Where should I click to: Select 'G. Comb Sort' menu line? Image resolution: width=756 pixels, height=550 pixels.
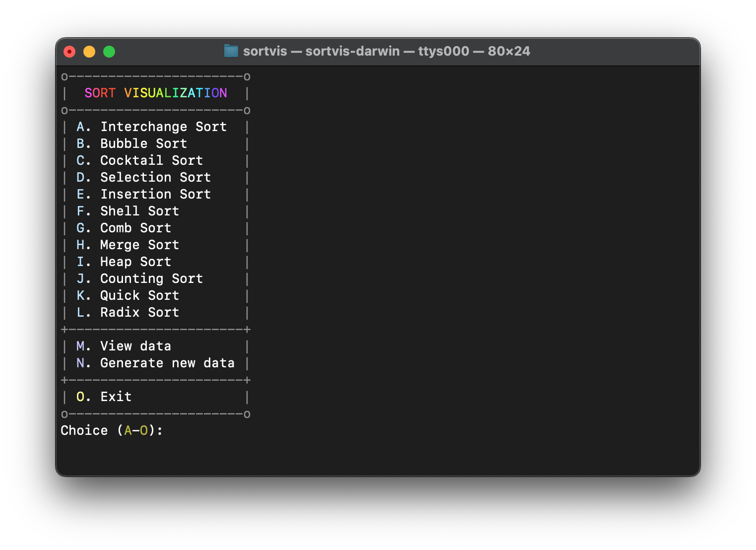tap(124, 228)
